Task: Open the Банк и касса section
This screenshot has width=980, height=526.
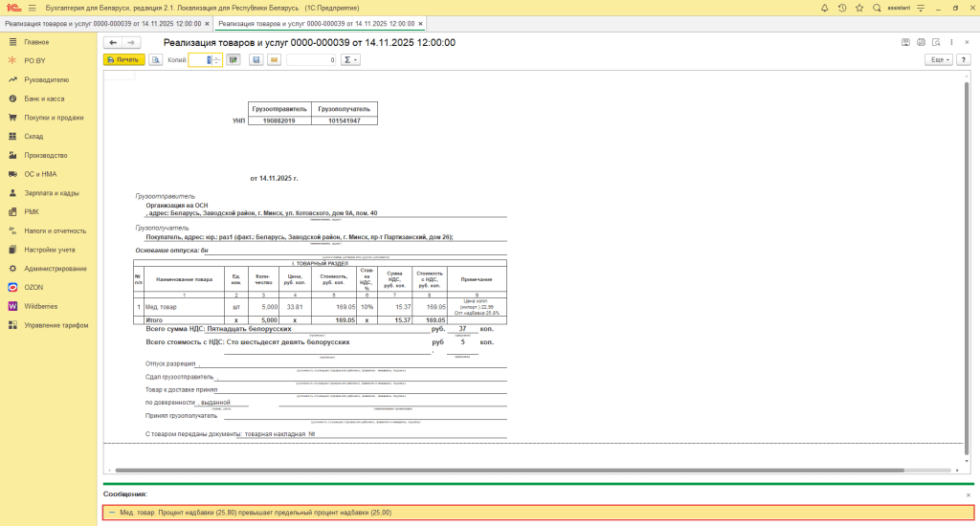Action: click(44, 99)
